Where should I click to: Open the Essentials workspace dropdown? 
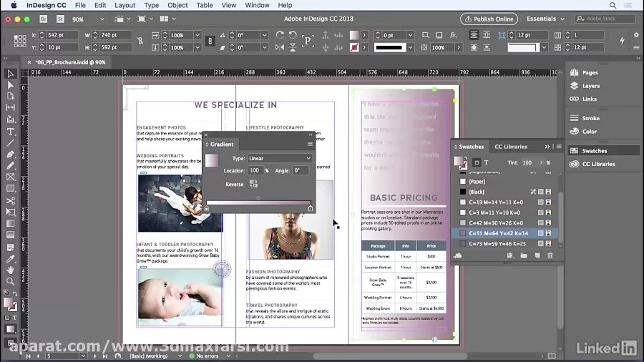[x=545, y=19]
